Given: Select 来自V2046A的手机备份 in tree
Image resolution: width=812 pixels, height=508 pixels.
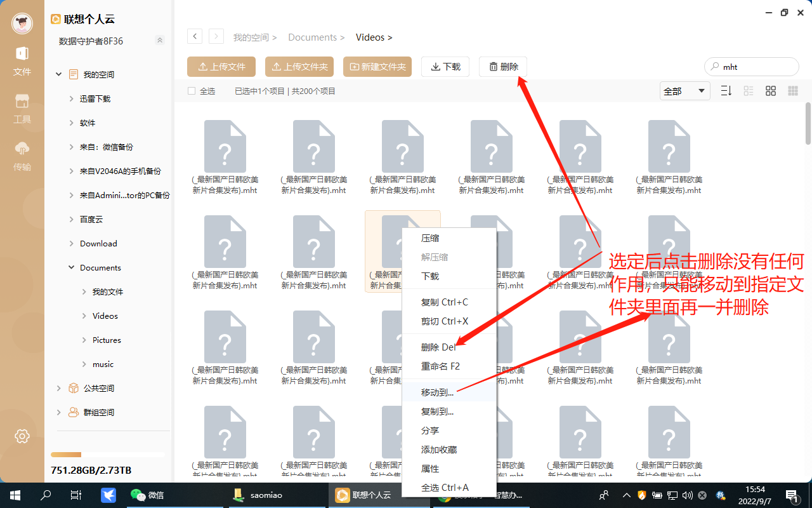Looking at the screenshot, I should (x=121, y=171).
